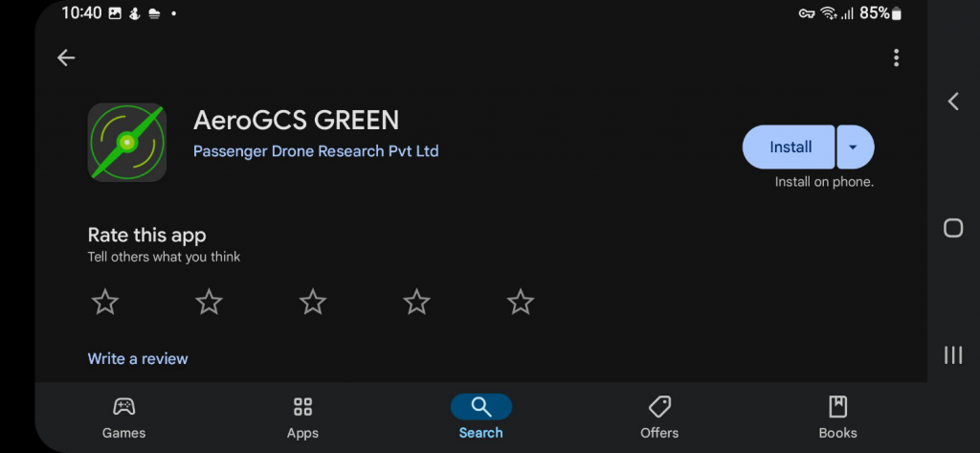The height and width of the screenshot is (453, 980).
Task: Tap the 'Install on phone.' caption
Action: pos(824,182)
